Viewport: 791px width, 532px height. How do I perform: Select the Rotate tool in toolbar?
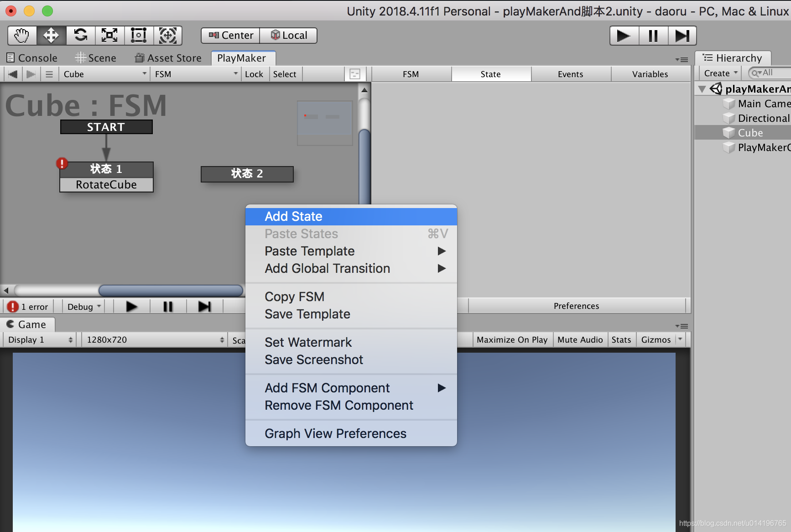81,36
